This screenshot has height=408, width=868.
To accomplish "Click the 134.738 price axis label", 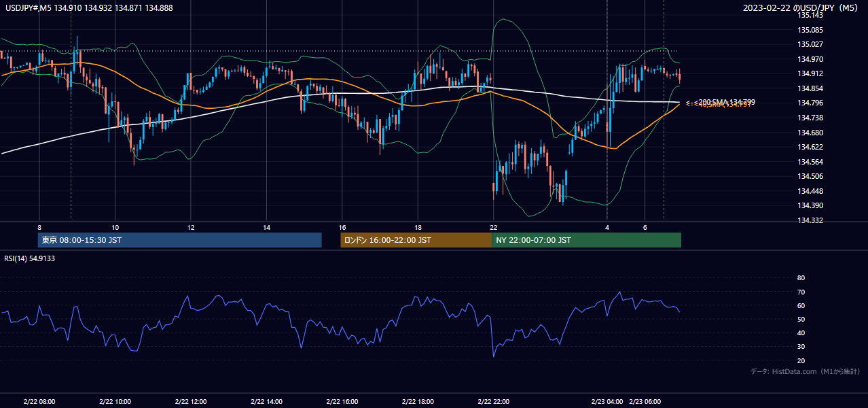I will (x=810, y=118).
